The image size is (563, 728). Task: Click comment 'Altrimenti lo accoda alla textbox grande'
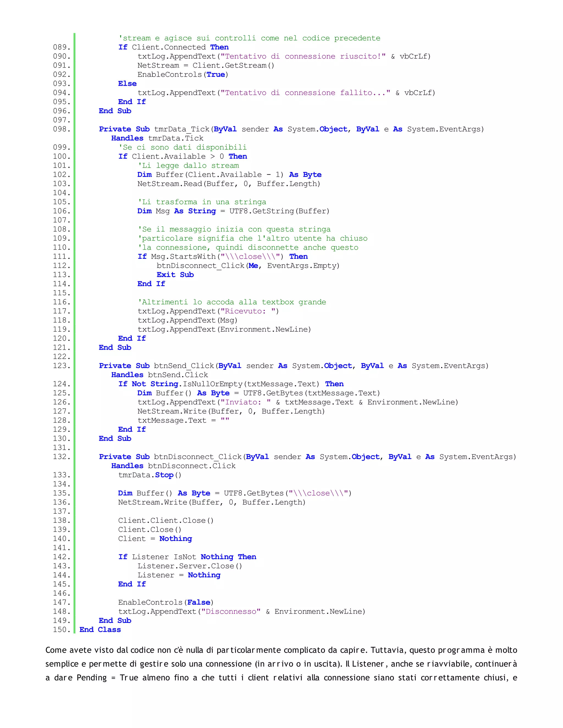pos(232,302)
